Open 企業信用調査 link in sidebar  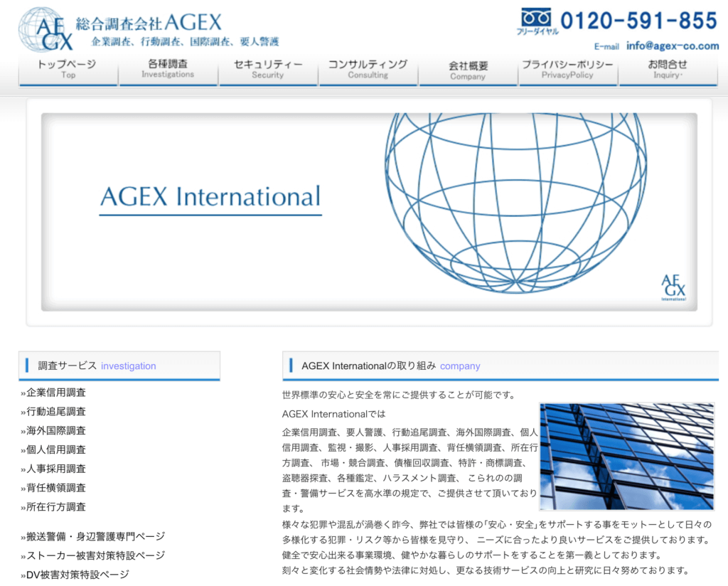(x=56, y=393)
